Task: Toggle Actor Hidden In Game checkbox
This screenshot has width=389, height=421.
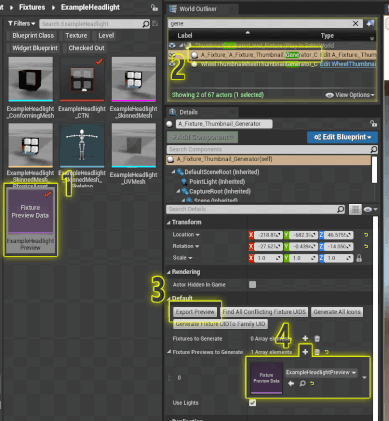Action: point(252,284)
